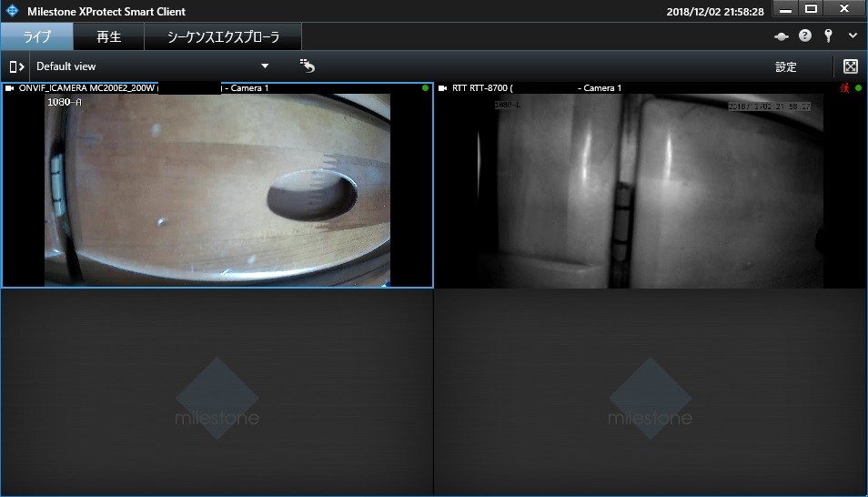Open the status icon in header
The image size is (868, 497).
point(781,36)
